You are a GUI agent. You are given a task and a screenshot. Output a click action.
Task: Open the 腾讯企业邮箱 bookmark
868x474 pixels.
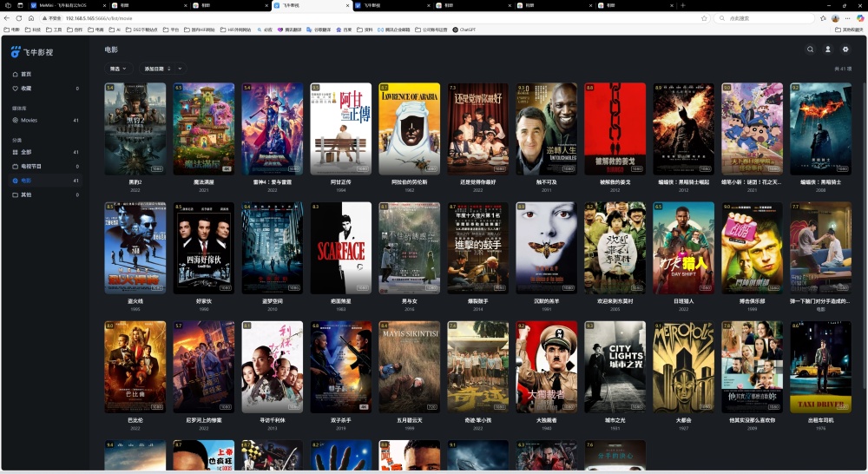[393, 30]
